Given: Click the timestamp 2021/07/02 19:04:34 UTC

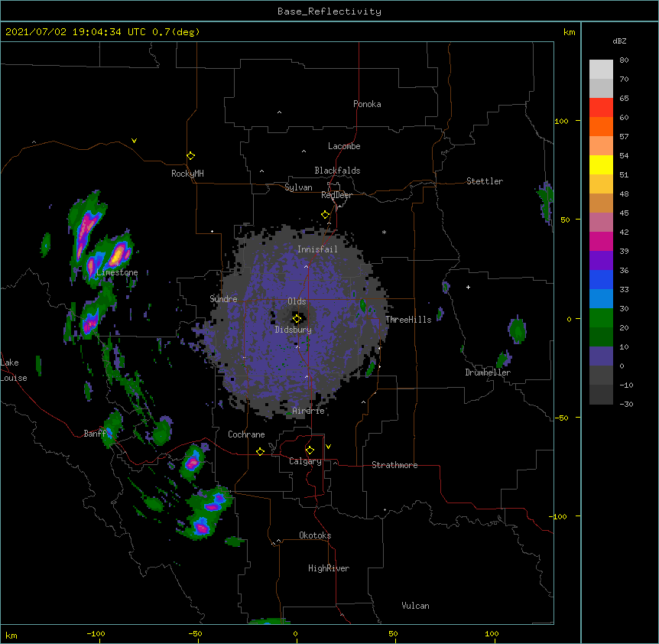Looking at the screenshot, I should (76, 32).
